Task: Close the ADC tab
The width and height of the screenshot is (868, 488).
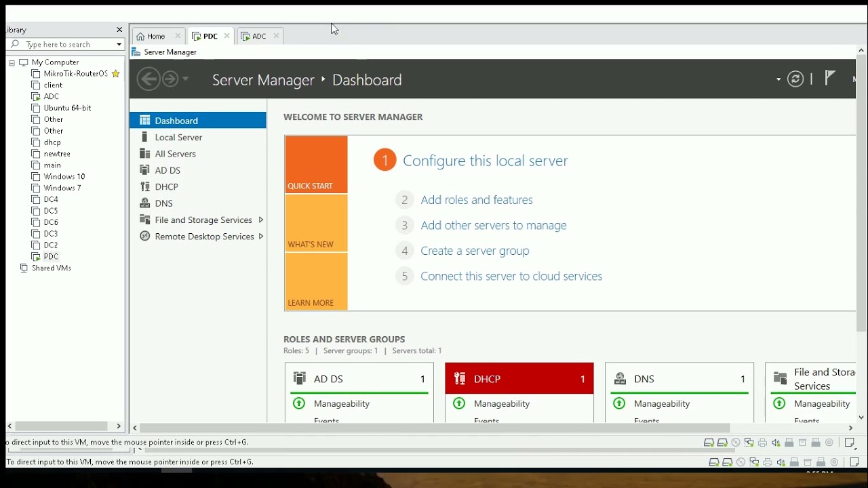Action: pos(276,36)
